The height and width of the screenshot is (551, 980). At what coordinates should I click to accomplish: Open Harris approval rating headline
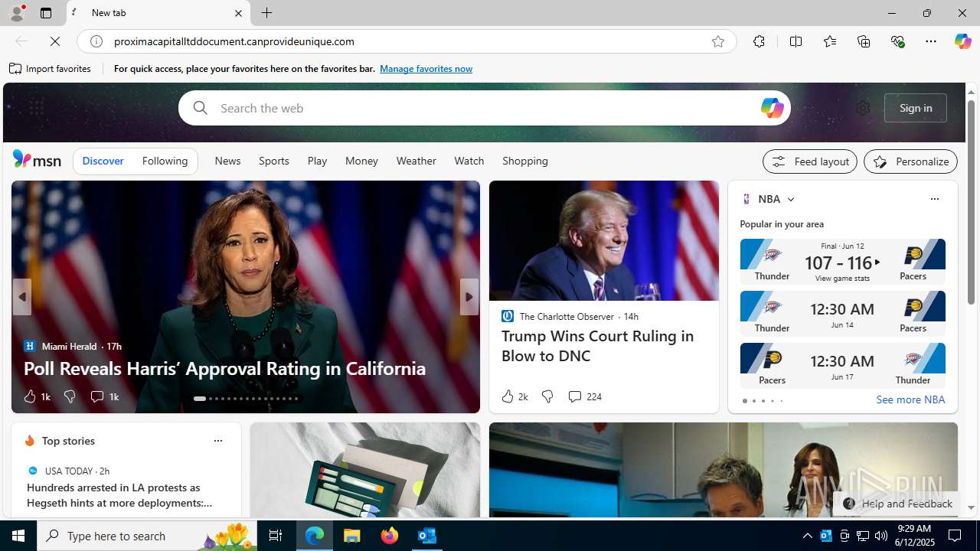click(224, 368)
